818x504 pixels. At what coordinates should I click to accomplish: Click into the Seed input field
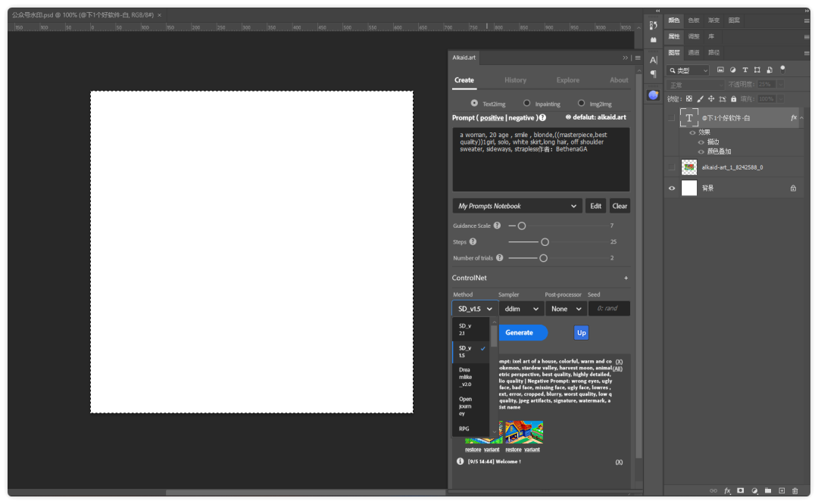(x=608, y=309)
